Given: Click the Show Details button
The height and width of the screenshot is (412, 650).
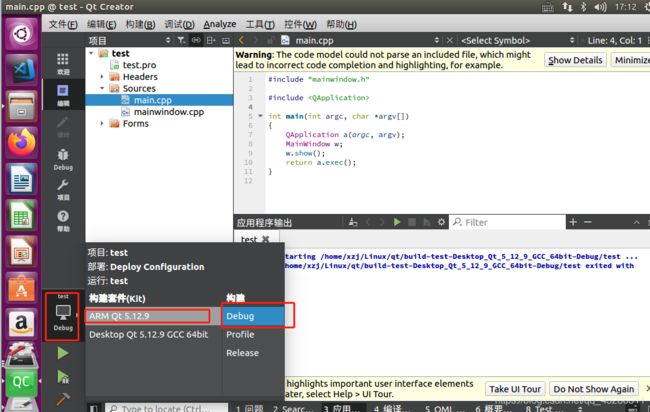Looking at the screenshot, I should (x=575, y=60).
